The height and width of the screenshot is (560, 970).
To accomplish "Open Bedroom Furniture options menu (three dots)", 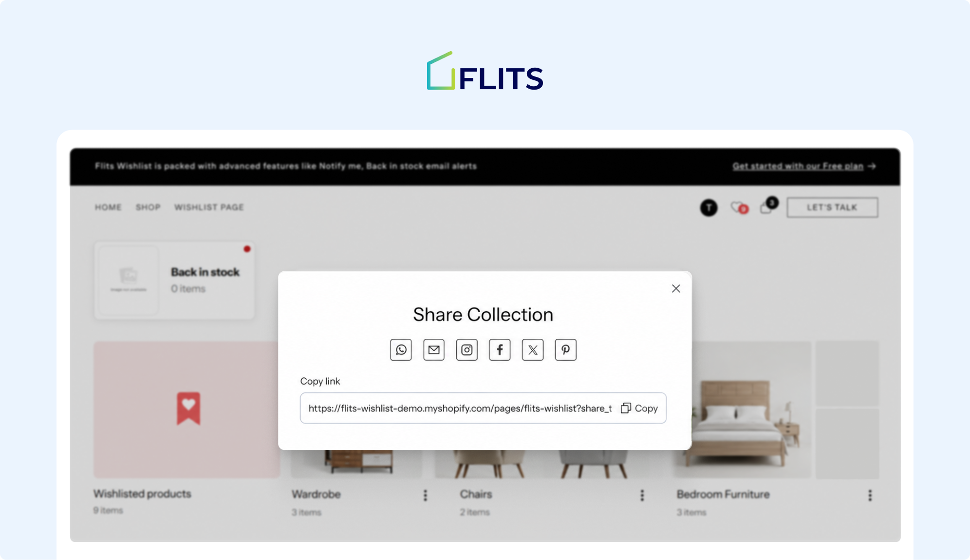I will 870,495.
